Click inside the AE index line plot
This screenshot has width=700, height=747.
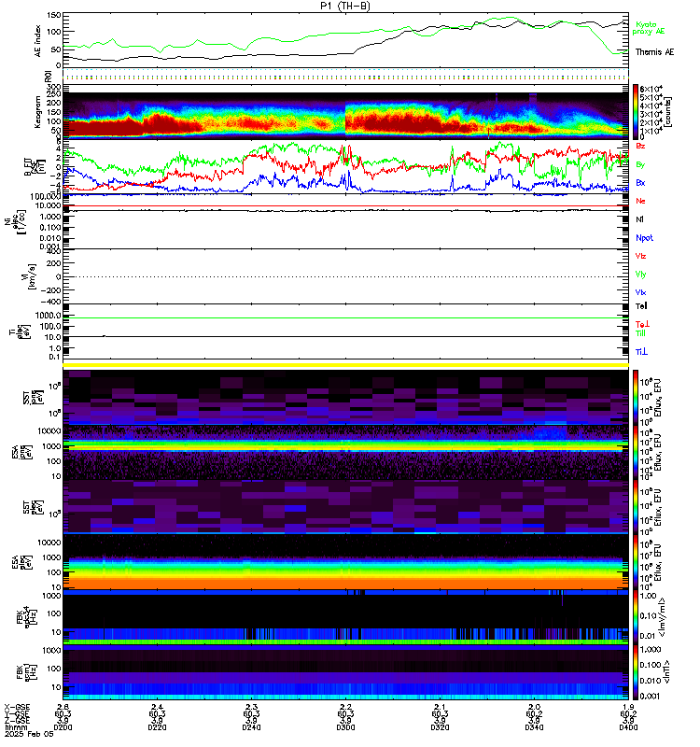pyautogui.click(x=345, y=41)
